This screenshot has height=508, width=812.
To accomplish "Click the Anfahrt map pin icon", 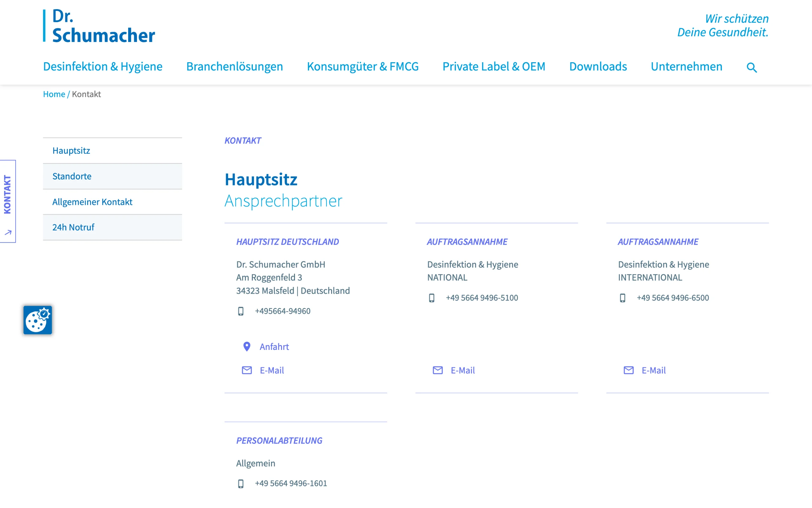I will click(247, 346).
